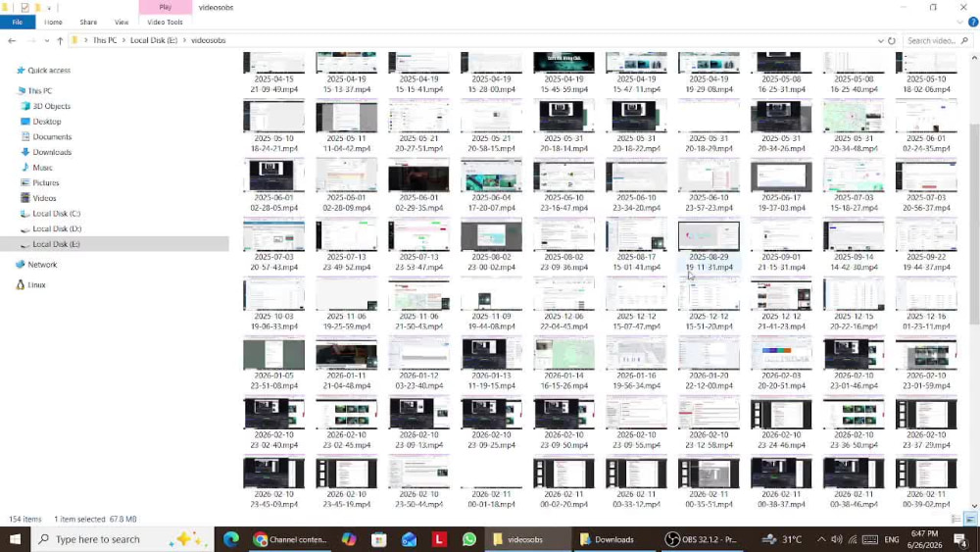Screen dimensions: 980x552
Task: Open Music in navigation pane
Action: [42, 168]
